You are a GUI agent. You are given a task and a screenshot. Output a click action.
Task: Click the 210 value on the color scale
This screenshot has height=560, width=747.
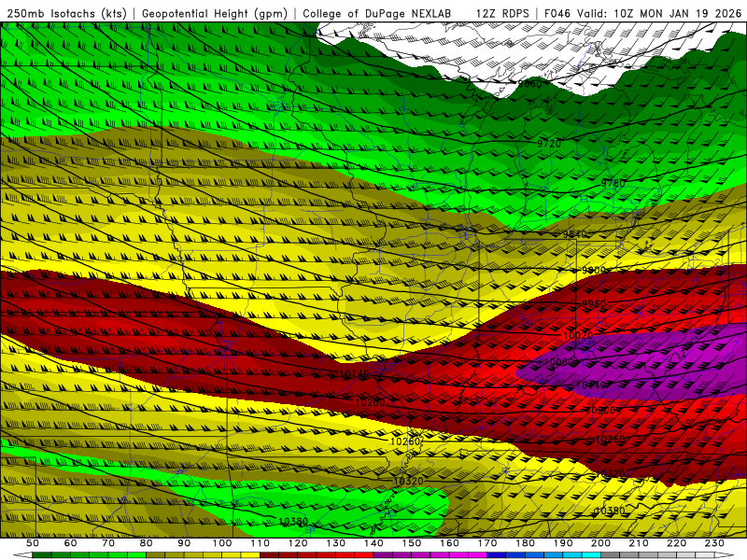click(639, 543)
